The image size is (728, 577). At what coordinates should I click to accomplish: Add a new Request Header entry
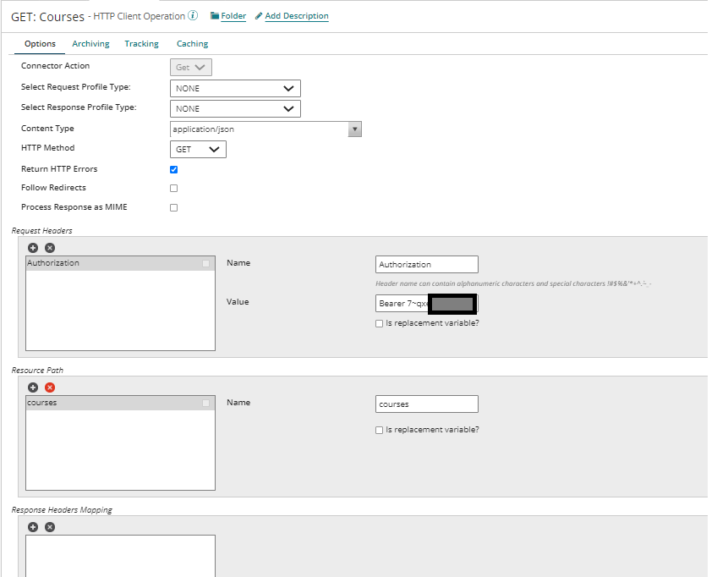click(33, 247)
